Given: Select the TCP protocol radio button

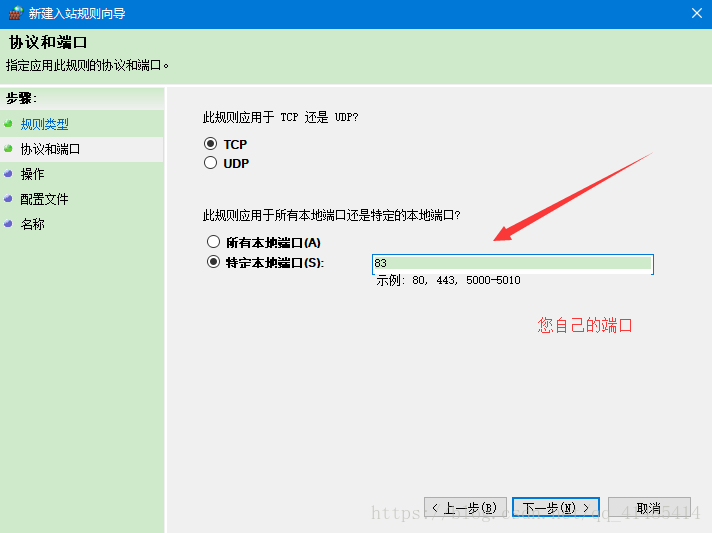Looking at the screenshot, I should point(210,144).
